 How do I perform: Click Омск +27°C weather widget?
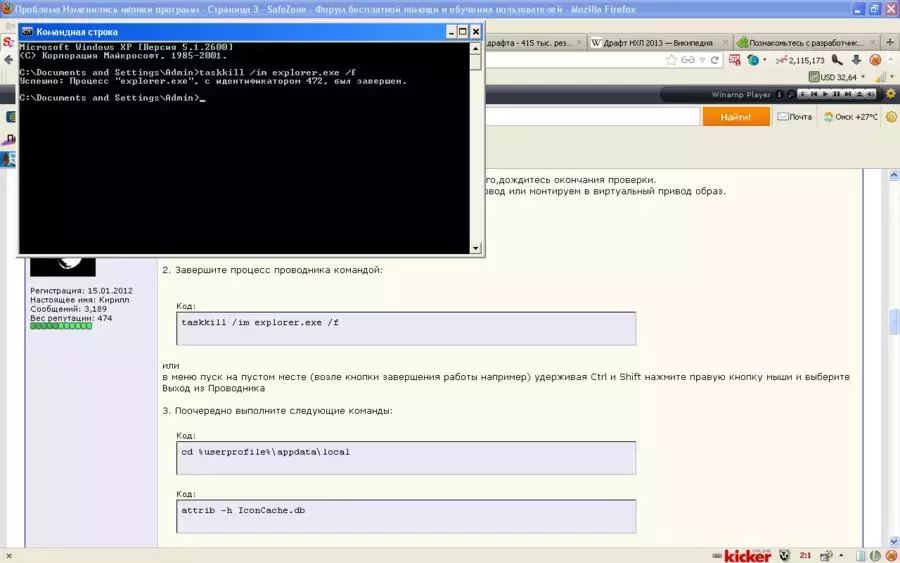[851, 117]
